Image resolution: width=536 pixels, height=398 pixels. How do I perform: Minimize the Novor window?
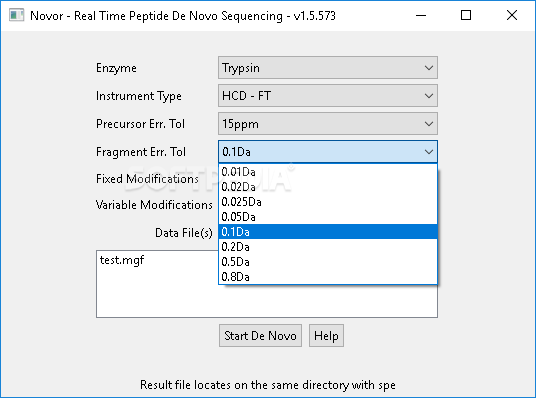(421, 15)
